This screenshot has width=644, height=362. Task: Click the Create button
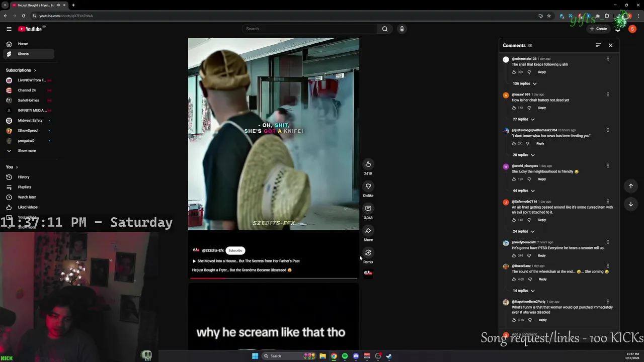tap(598, 29)
